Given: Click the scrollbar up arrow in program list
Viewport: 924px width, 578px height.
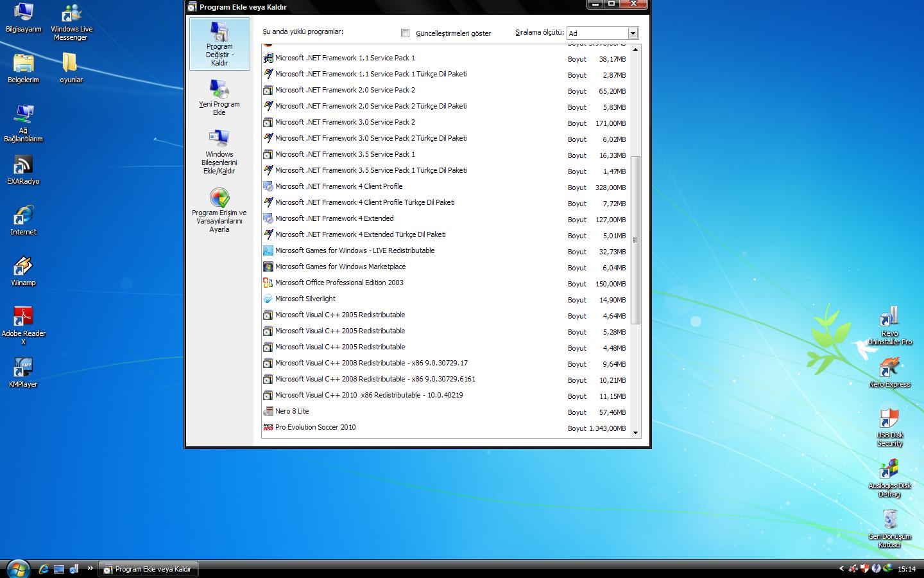Looking at the screenshot, I should coord(636,49).
